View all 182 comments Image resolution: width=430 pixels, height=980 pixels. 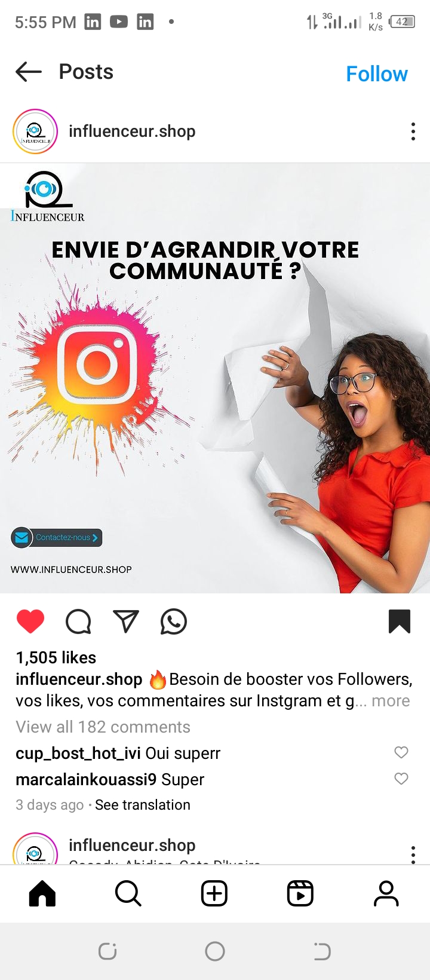click(103, 727)
